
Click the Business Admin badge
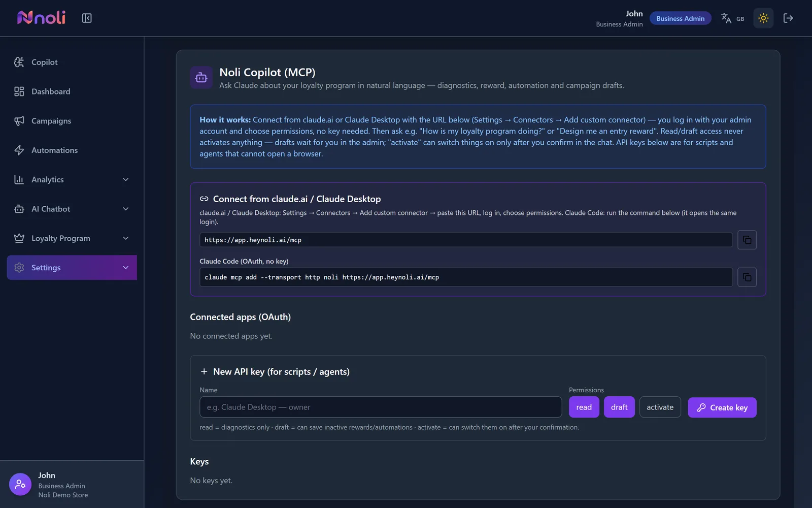(x=681, y=18)
